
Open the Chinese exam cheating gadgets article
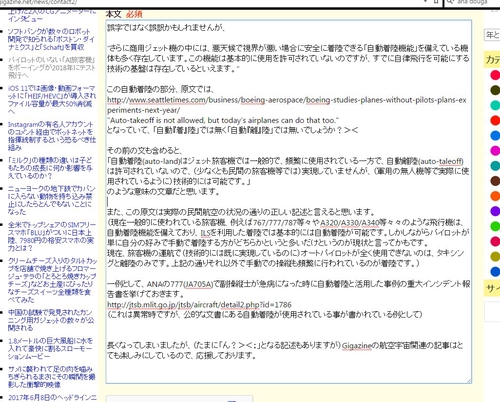(x=51, y=320)
